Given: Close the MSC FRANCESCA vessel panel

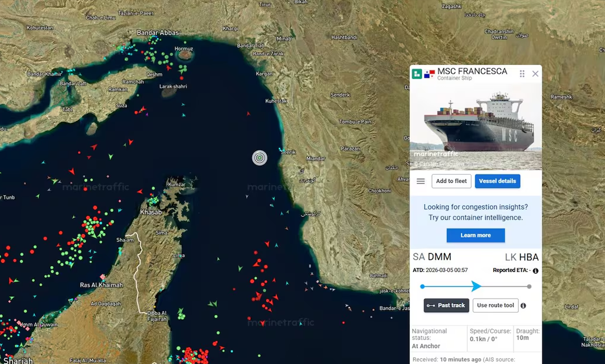Looking at the screenshot, I should click(535, 74).
